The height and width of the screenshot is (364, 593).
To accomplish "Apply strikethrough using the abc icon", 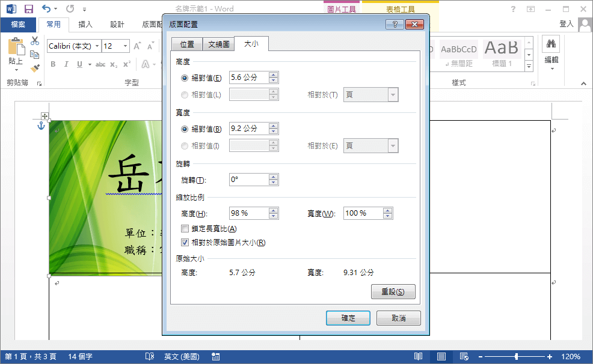I will tap(101, 64).
